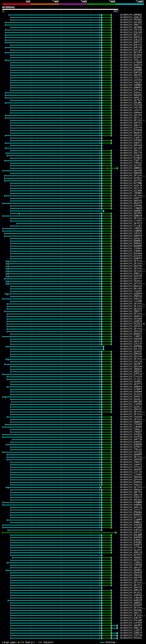Select the UniRef100_A7QDM8 label
The image size is (146, 644).
point(131,63)
